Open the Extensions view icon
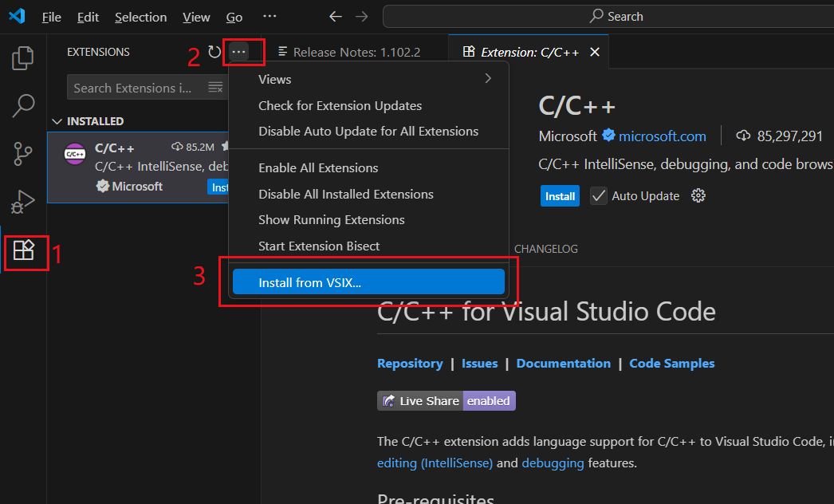Image resolution: width=834 pixels, height=504 pixels. tap(23, 250)
